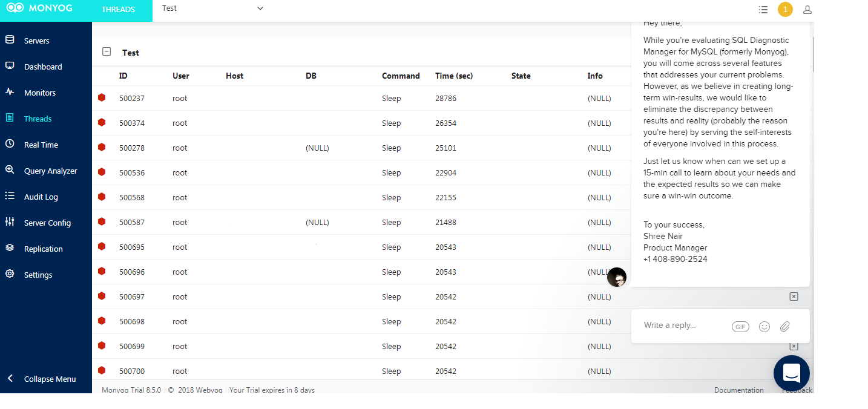Click the (NULL) DB value for thread 500278
This screenshot has height=409, width=868.
point(317,148)
